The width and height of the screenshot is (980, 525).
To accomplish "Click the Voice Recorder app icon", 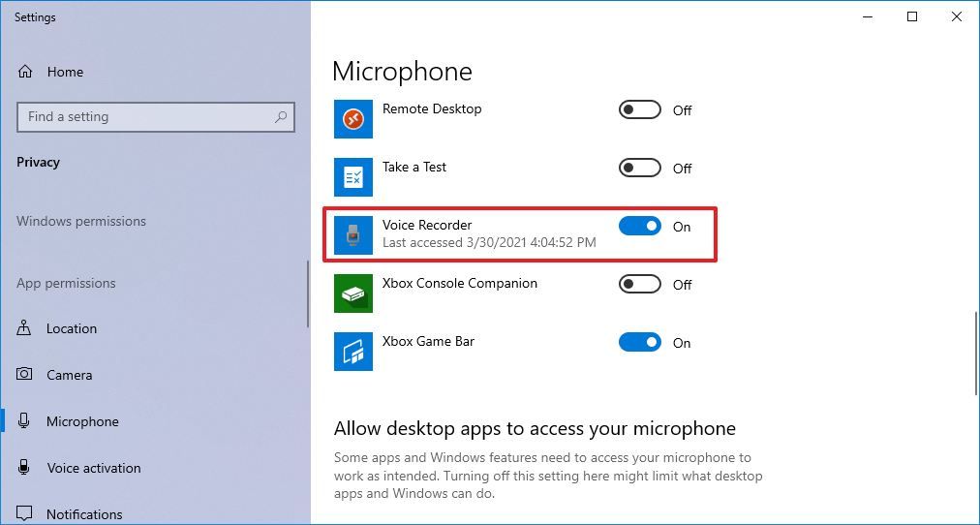I will [353, 235].
